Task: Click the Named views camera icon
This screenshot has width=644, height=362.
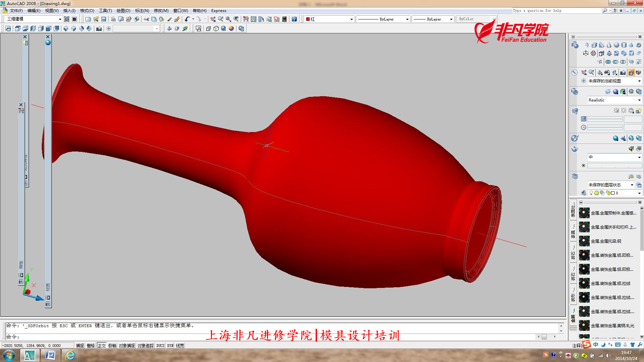Action: pyautogui.click(x=99, y=28)
